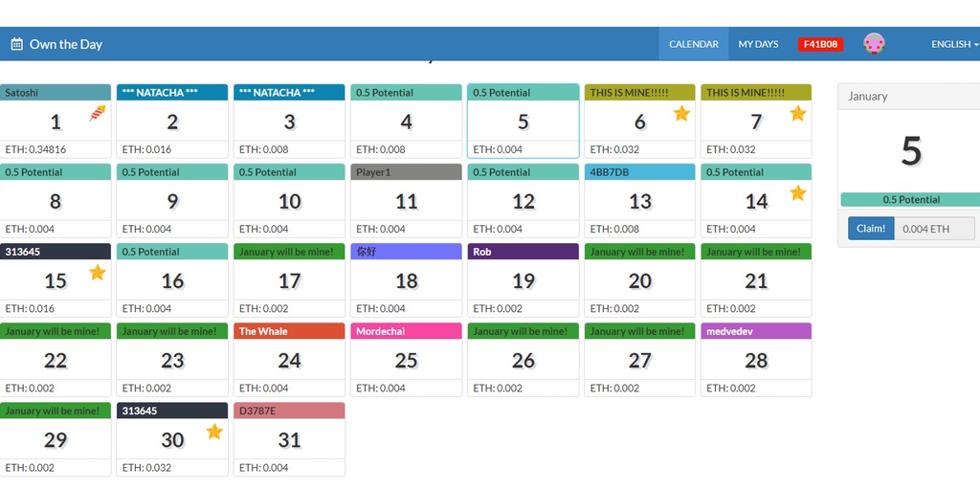
Task: Click the ETH: 0.016 price on day 15
Action: (x=30, y=308)
